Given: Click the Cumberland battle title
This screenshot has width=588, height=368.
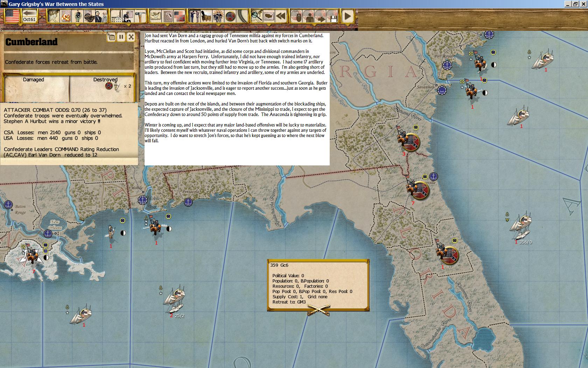Looking at the screenshot, I should tap(31, 42).
